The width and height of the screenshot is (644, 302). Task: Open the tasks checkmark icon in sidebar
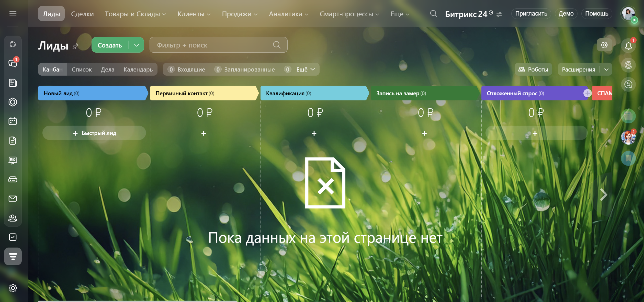click(x=13, y=237)
